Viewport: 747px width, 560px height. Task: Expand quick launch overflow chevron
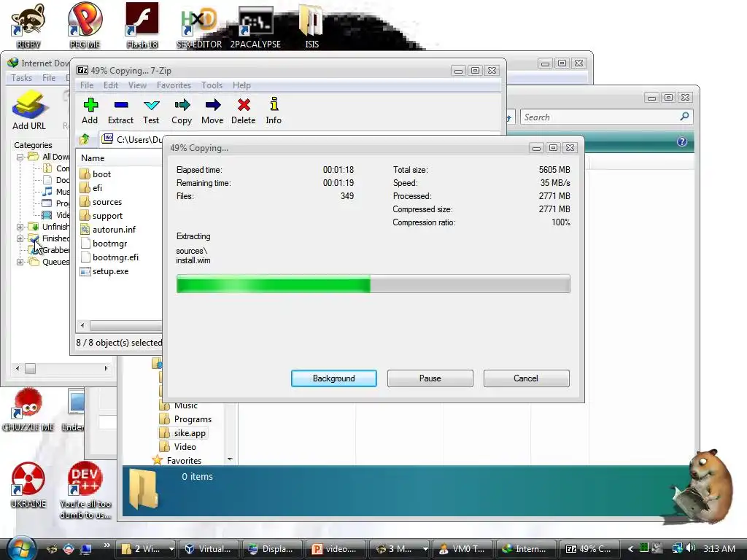[x=107, y=545]
